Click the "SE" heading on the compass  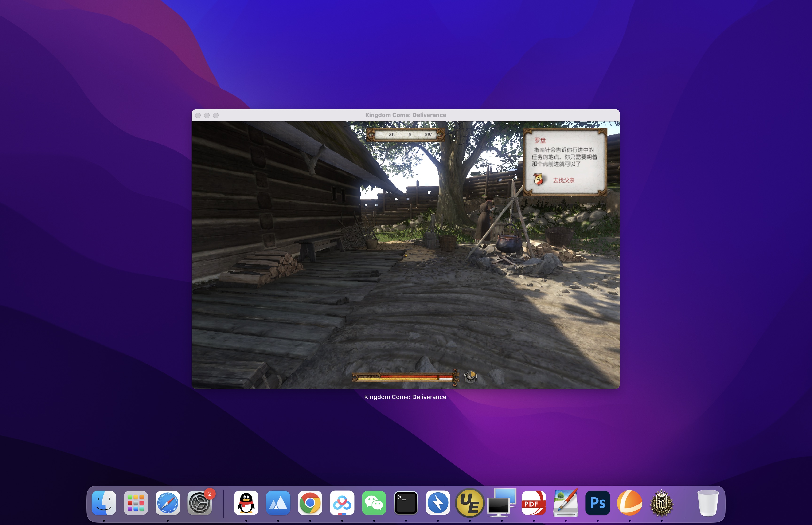392,135
